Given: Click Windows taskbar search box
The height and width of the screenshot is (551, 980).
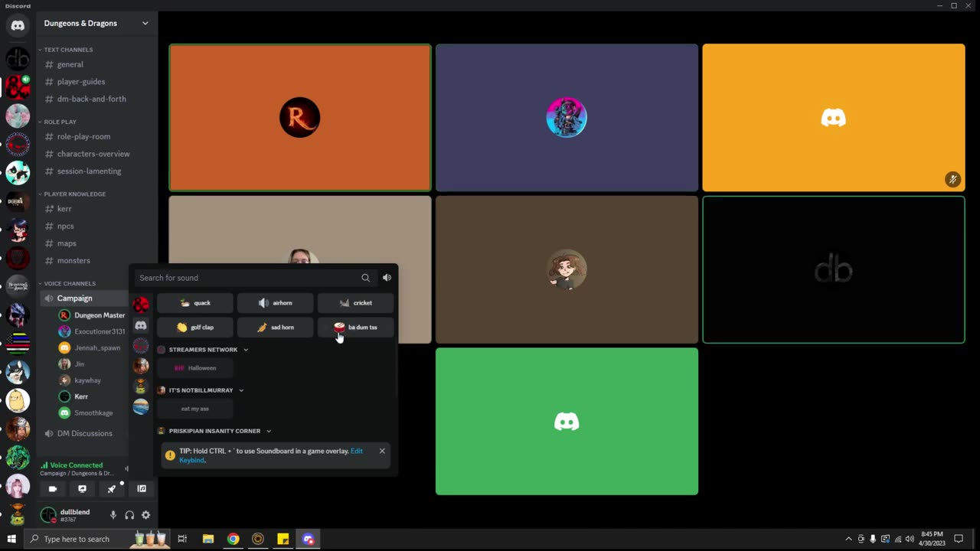Looking at the screenshot, I should [x=96, y=539].
